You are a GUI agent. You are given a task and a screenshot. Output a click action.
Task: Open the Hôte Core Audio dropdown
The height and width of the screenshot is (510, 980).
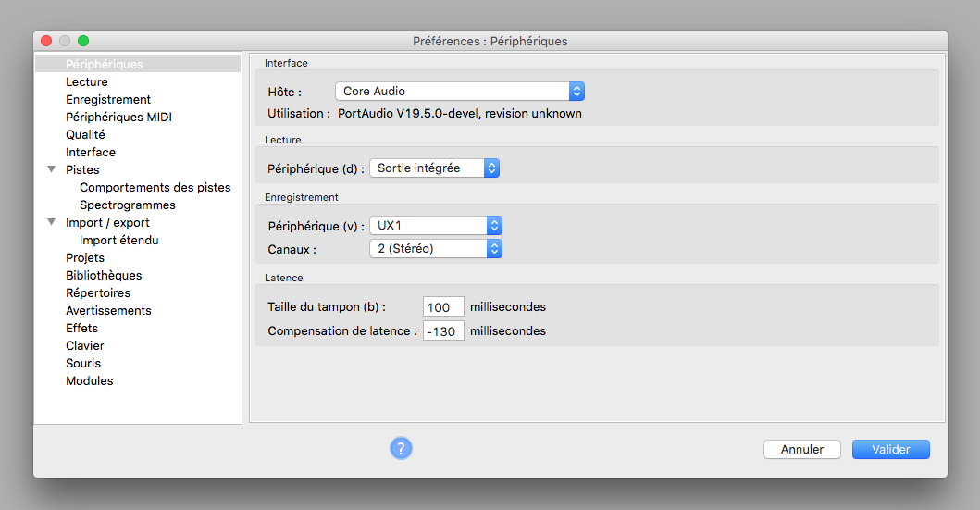coord(459,92)
